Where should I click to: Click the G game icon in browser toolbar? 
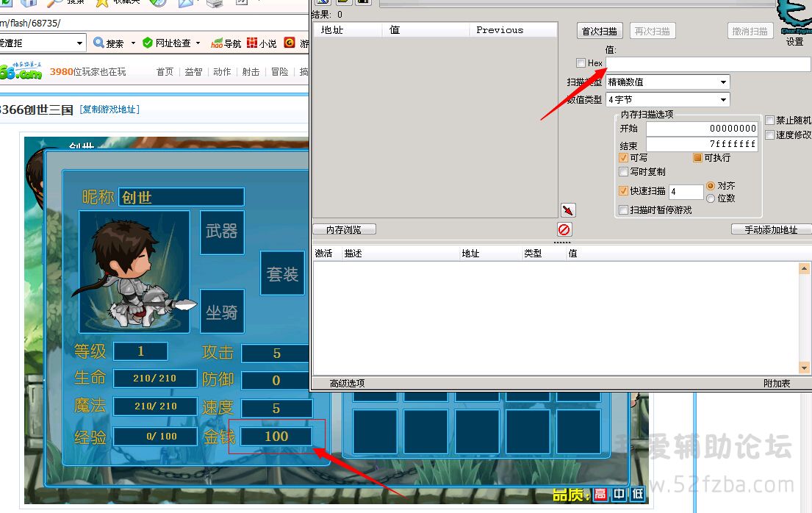click(x=290, y=43)
